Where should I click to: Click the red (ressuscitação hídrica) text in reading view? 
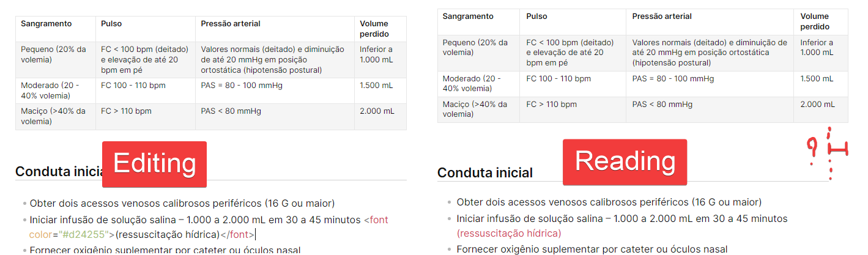coord(508,233)
